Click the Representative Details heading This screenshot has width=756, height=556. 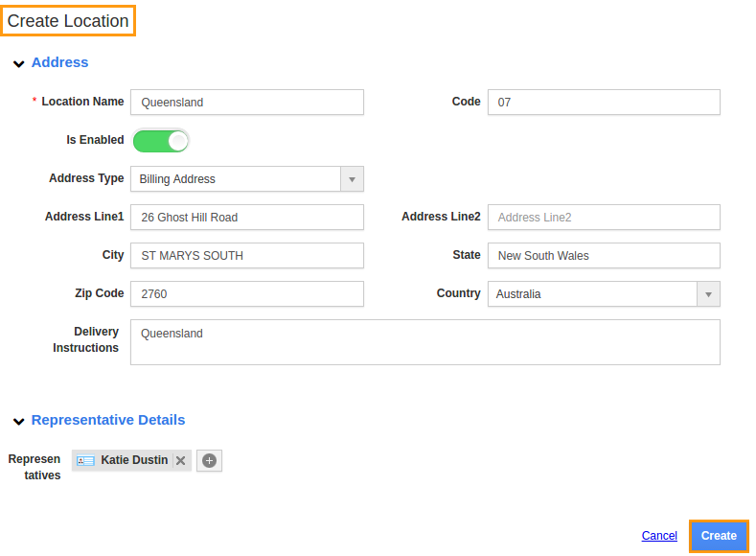click(x=108, y=420)
